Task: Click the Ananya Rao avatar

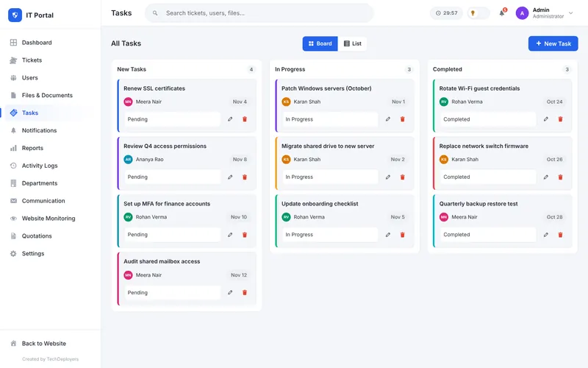Action: [x=128, y=159]
